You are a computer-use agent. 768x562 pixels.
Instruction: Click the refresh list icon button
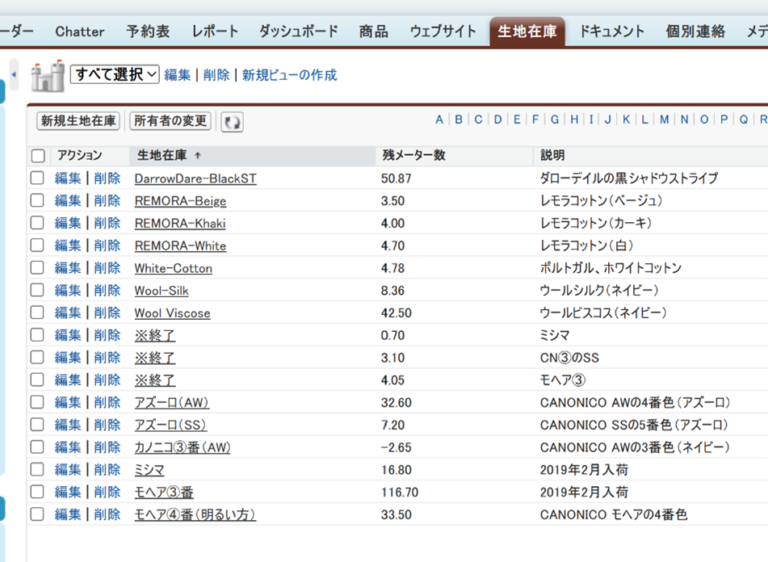coord(232,122)
